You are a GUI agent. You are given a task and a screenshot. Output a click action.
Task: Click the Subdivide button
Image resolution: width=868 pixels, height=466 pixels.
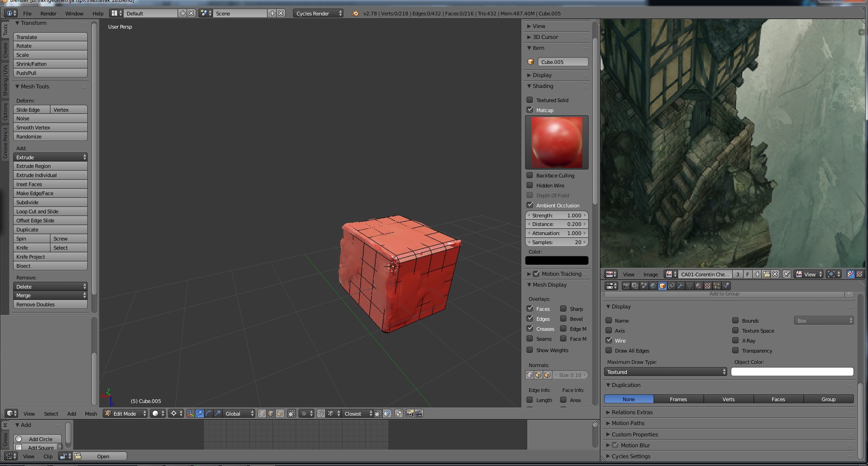(50, 202)
